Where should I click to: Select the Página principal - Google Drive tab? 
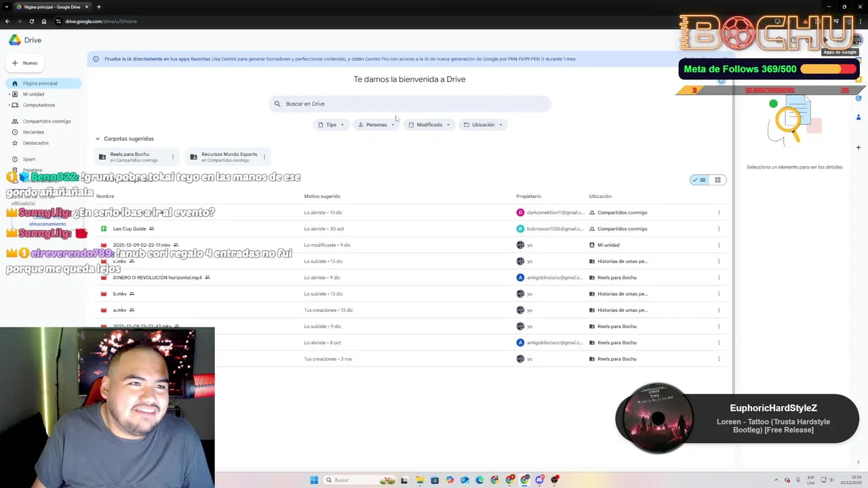52,7
